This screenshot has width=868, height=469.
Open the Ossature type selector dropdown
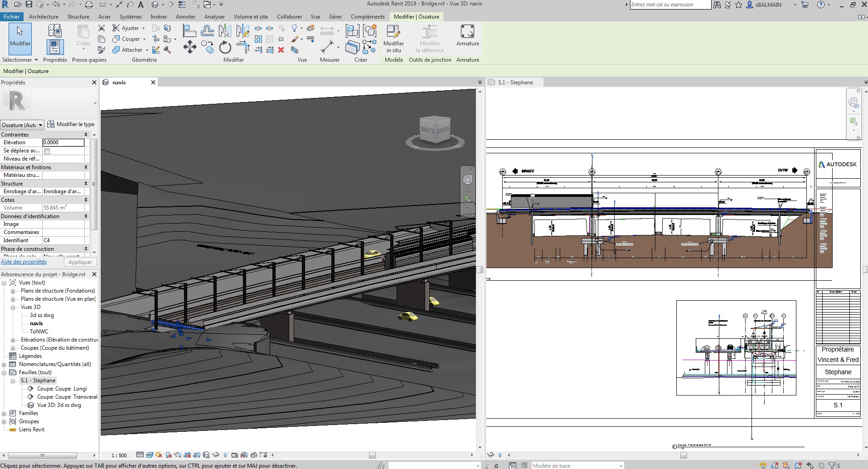tap(40, 125)
